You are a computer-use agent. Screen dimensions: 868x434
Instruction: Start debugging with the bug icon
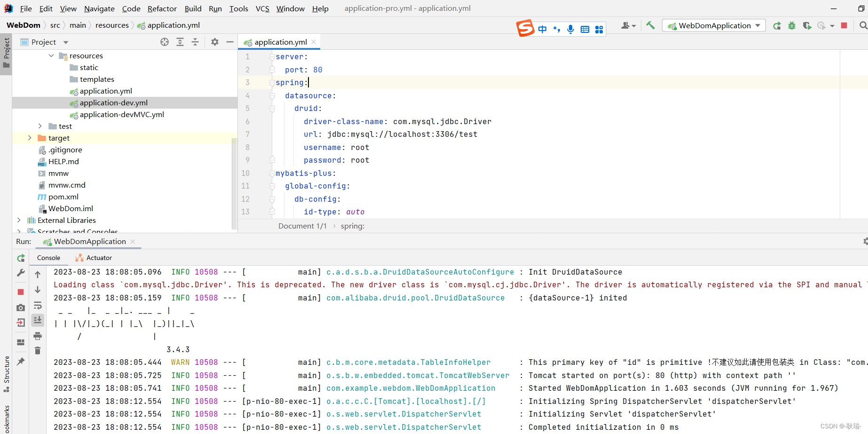pyautogui.click(x=792, y=26)
